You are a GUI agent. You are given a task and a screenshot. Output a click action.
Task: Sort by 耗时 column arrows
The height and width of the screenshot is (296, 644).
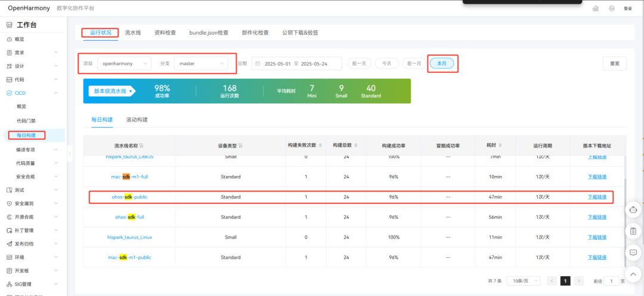point(499,146)
